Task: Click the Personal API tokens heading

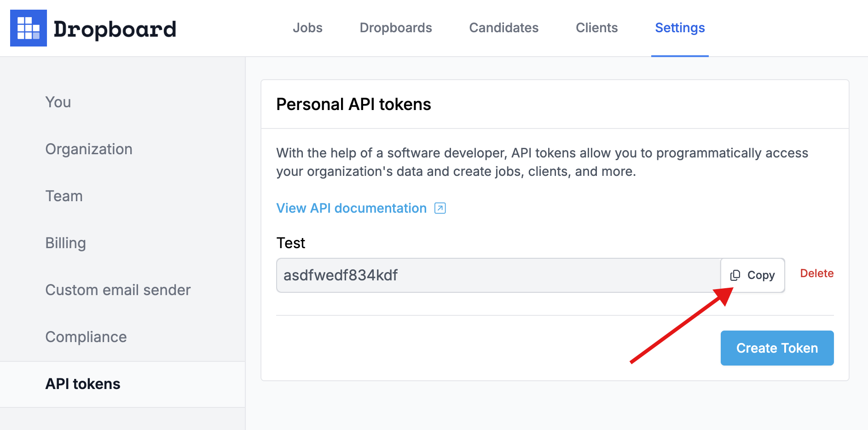Action: point(353,105)
